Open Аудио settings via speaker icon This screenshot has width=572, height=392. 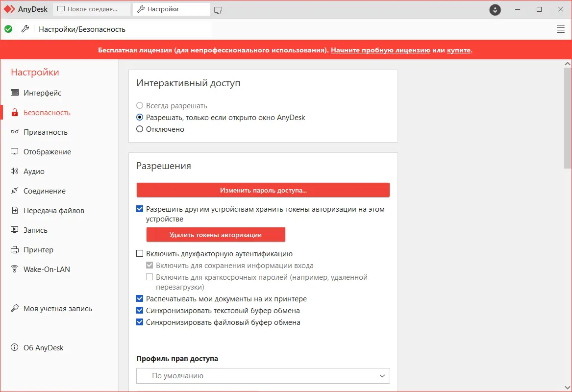click(x=13, y=171)
